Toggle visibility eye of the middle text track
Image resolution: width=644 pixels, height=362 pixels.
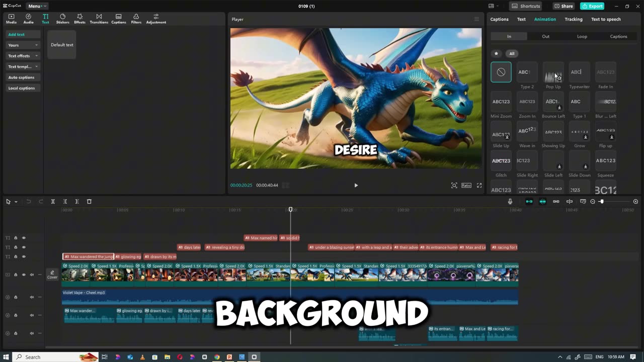(x=24, y=247)
